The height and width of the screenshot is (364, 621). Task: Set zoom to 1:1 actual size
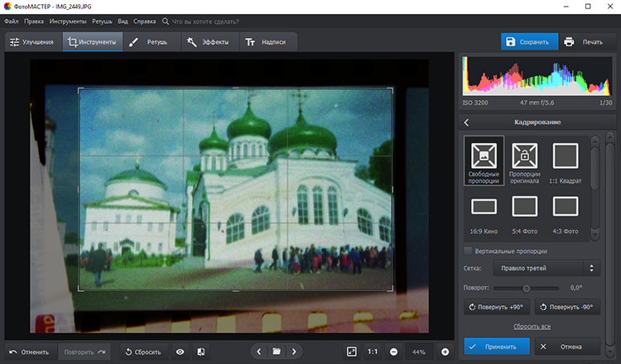tap(373, 352)
